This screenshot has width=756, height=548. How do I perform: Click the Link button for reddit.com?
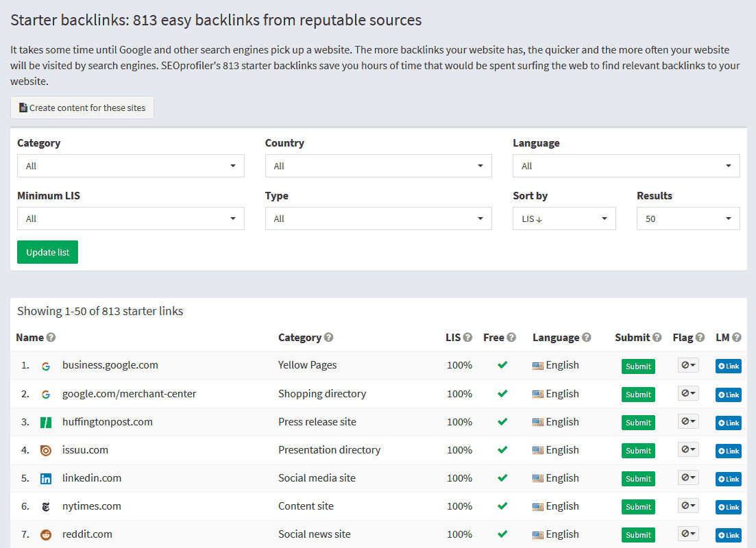point(727,534)
